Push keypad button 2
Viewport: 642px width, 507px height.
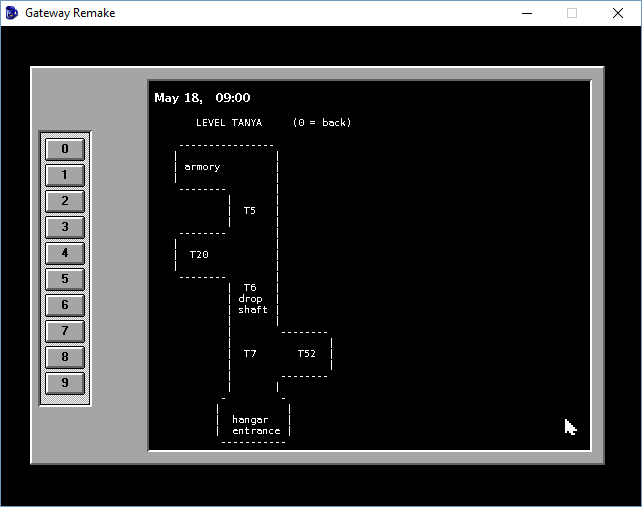tap(65, 201)
